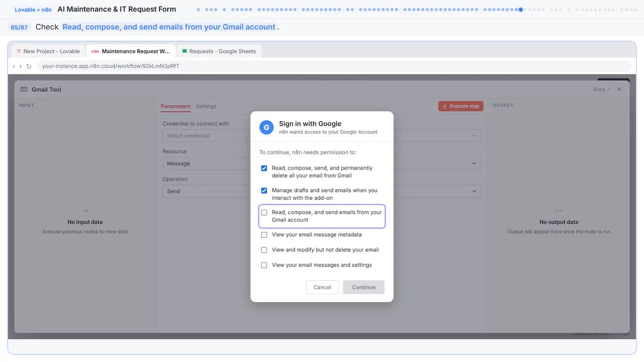Close the Gmail Tool panel

[x=619, y=89]
